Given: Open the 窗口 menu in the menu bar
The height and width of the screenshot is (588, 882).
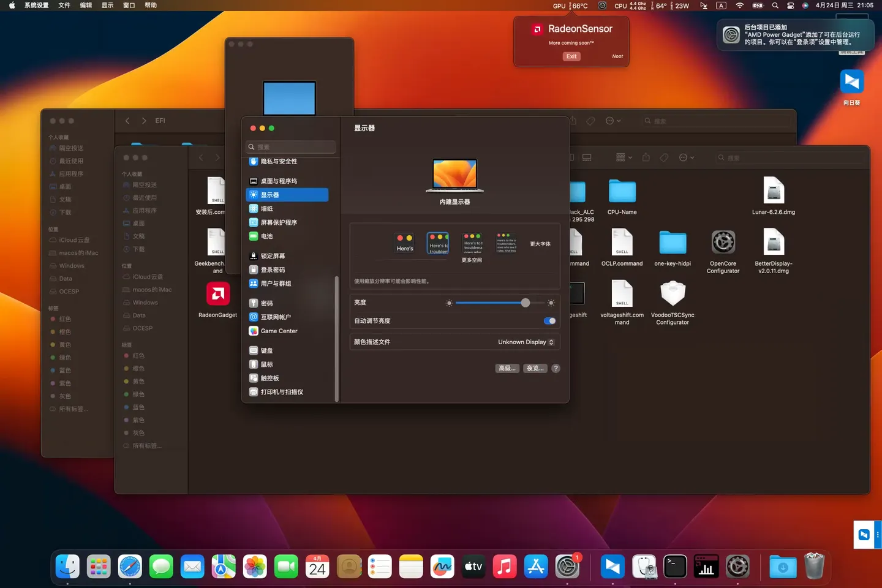Looking at the screenshot, I should (x=129, y=5).
